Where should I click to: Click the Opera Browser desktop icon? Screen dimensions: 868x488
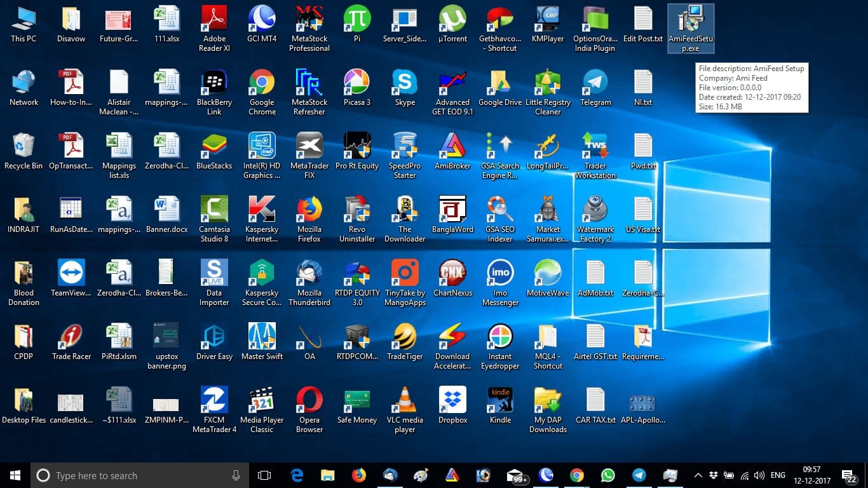pyautogui.click(x=309, y=410)
